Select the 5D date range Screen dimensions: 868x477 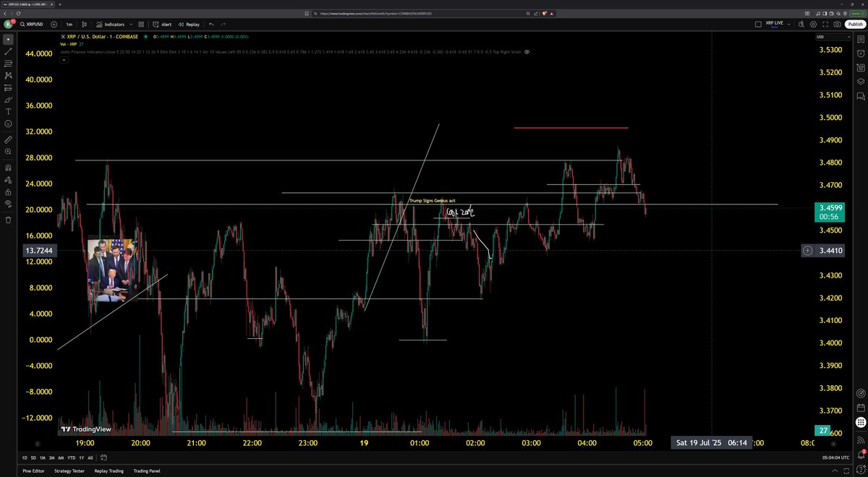coord(33,457)
